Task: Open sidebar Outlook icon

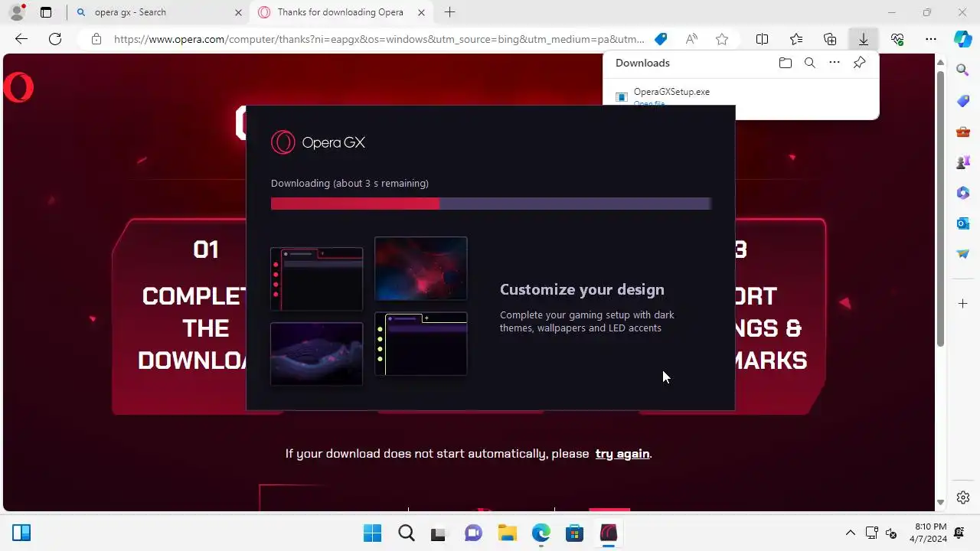Action: 963,223
